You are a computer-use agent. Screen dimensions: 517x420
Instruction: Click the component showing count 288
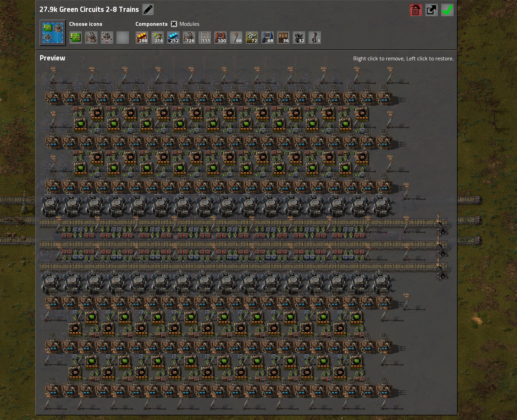point(142,37)
